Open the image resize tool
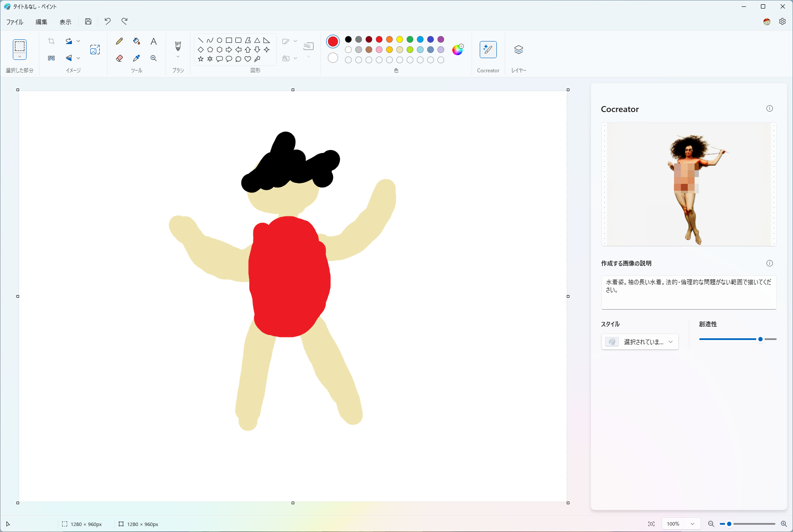Viewport: 793px width, 532px height. click(95, 49)
